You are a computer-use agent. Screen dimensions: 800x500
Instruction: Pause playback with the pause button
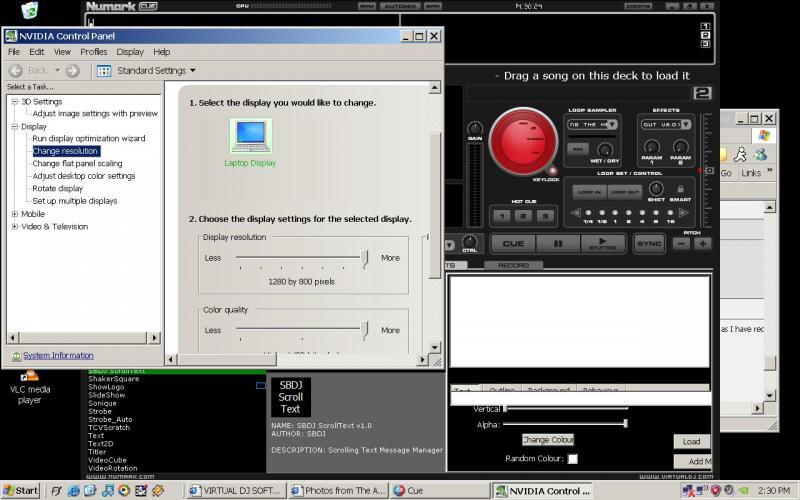558,244
